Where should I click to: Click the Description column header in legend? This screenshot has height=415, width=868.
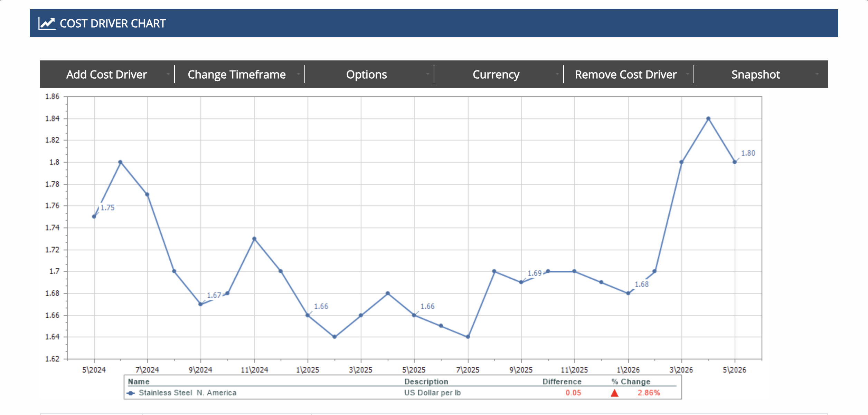[x=426, y=382]
